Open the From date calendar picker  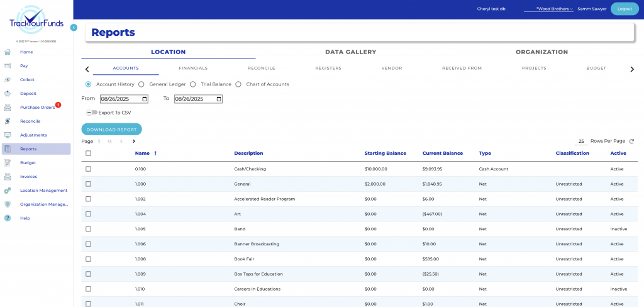[x=145, y=99]
